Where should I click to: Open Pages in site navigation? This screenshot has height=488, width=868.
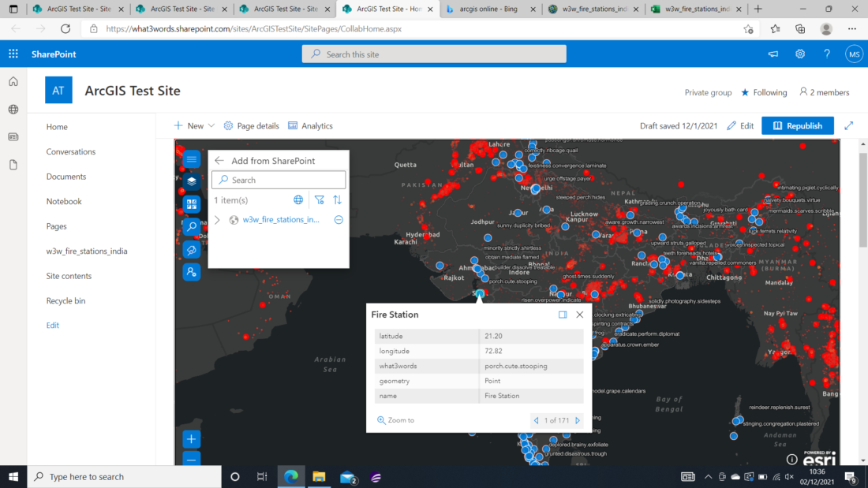57,226
